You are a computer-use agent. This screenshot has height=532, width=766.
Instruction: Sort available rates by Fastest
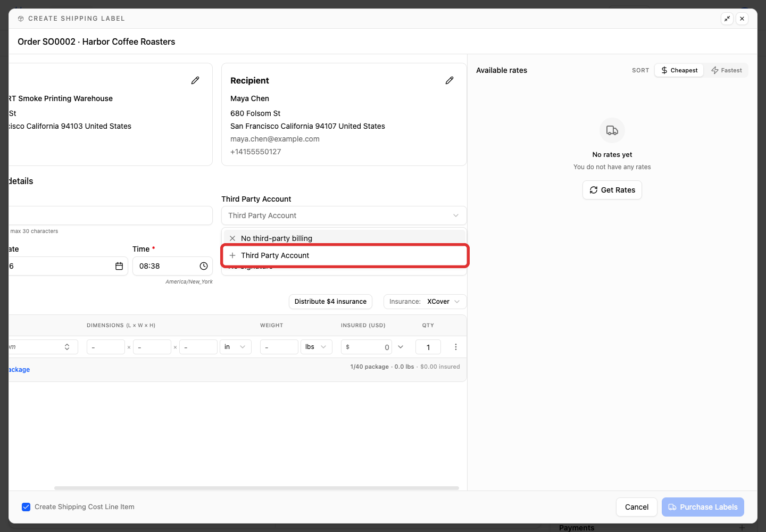pyautogui.click(x=727, y=70)
